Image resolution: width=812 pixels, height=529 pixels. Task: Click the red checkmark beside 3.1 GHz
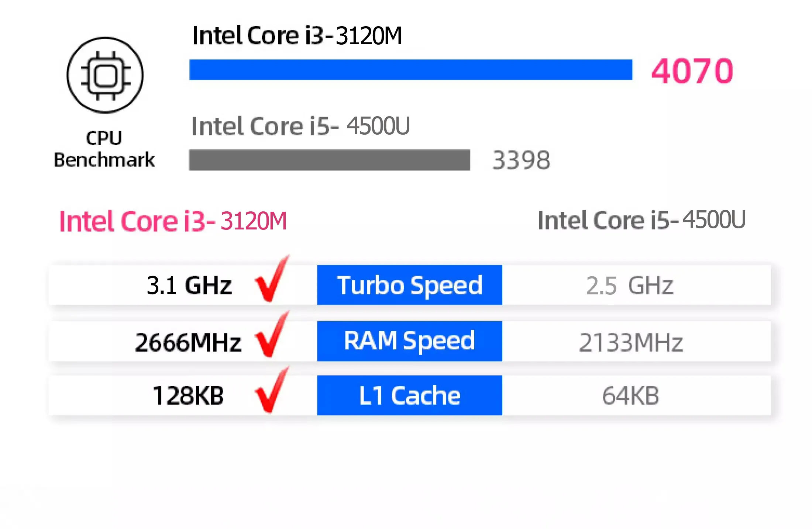point(272,279)
